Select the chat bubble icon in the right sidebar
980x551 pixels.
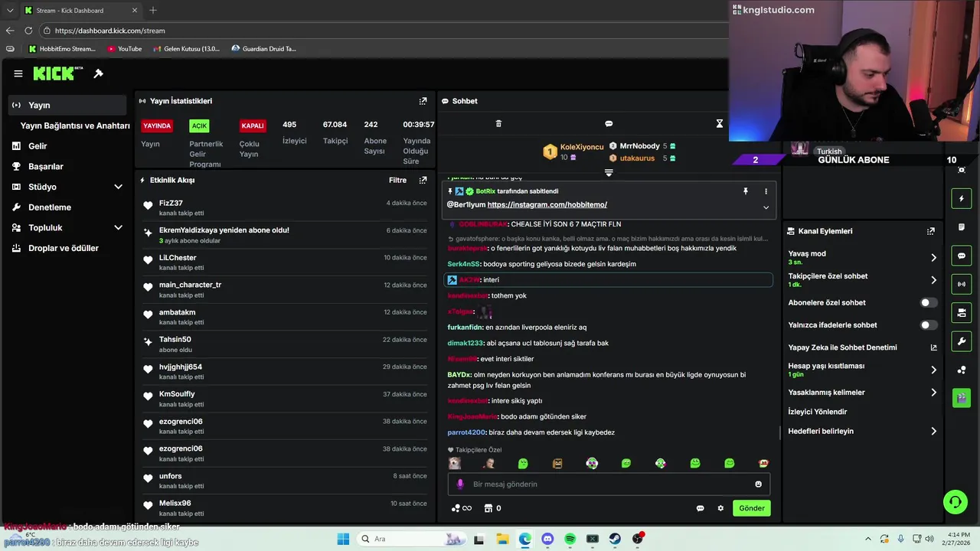click(962, 256)
